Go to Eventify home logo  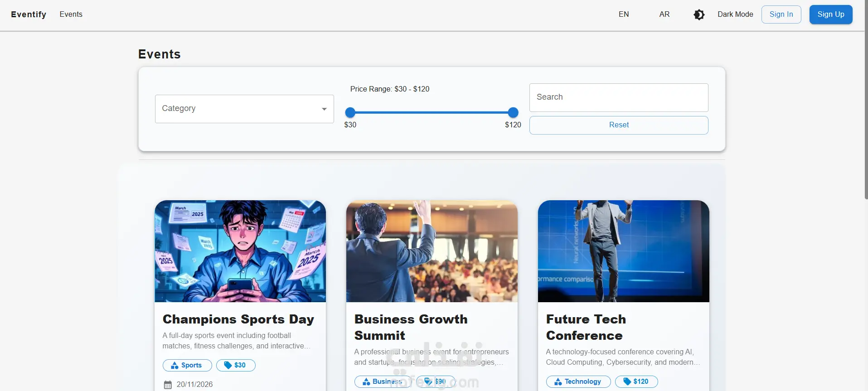pos(29,14)
